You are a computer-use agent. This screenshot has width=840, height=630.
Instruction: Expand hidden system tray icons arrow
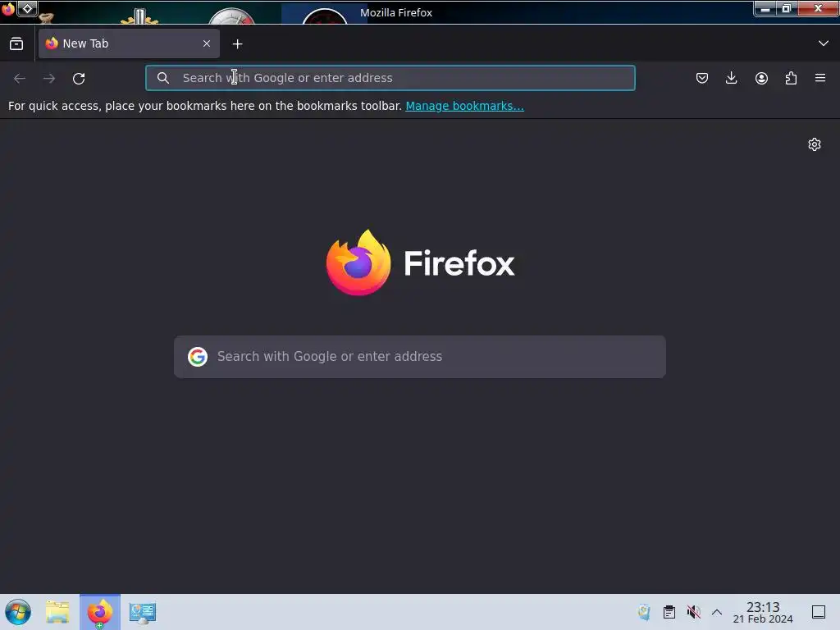point(717,612)
